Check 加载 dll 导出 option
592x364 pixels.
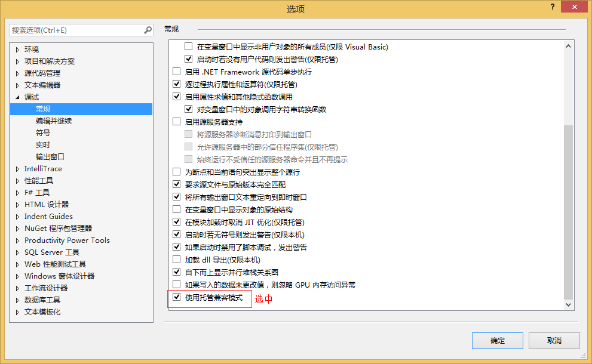coord(176,259)
